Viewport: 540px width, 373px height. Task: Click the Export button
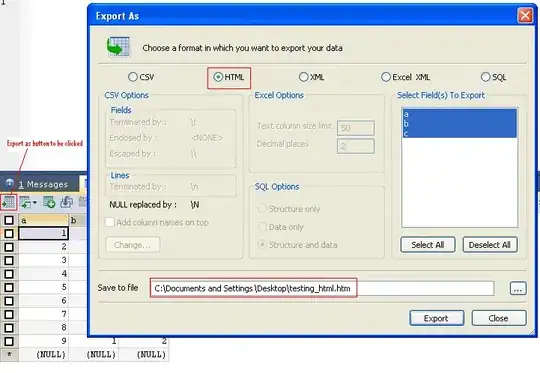pos(436,318)
